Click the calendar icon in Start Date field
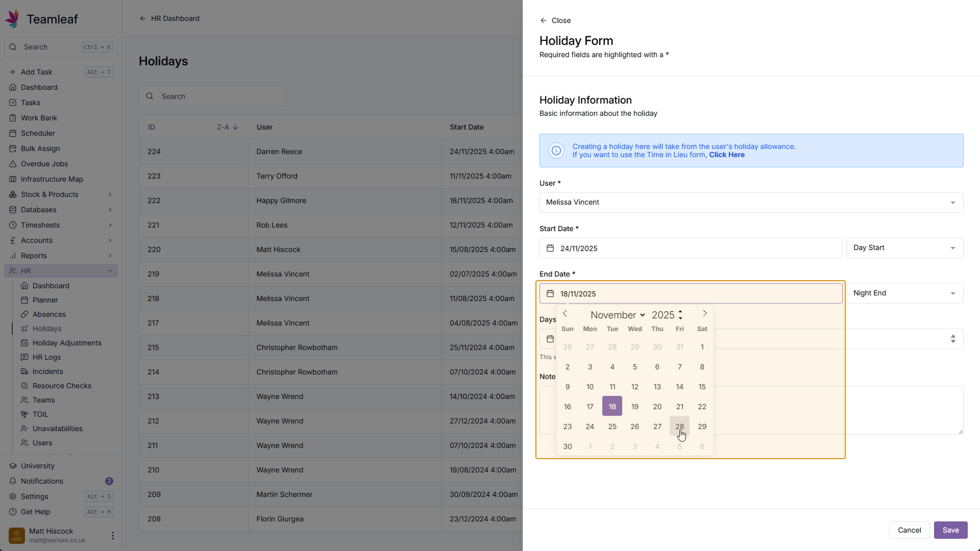This screenshot has height=551, width=980. pyautogui.click(x=550, y=248)
